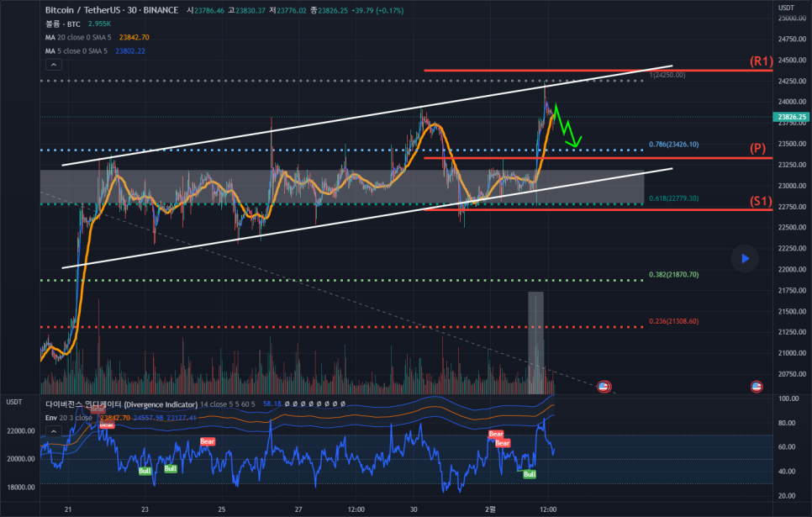Click the current price tag 23826.25
The image size is (812, 517).
tap(792, 117)
